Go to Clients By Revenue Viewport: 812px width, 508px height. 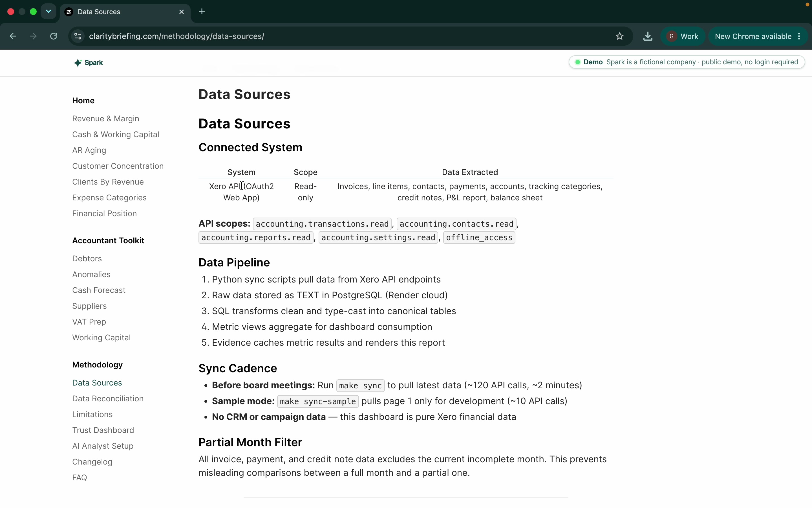click(108, 182)
